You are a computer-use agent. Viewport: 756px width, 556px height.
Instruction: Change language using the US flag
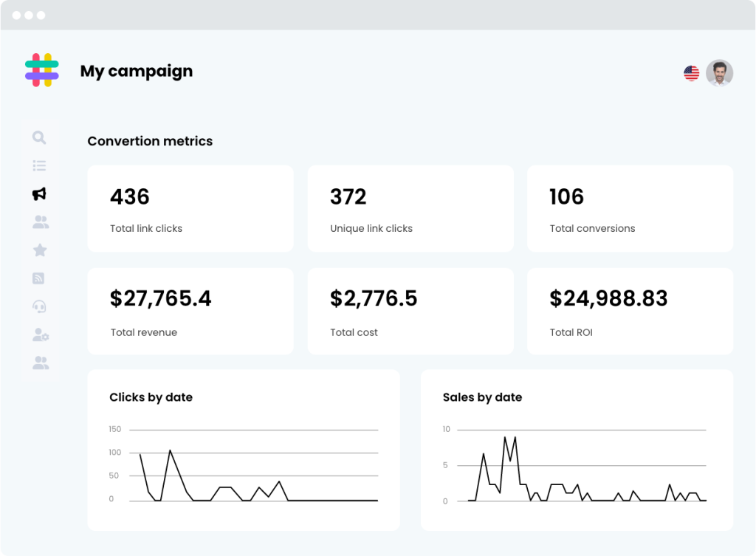(691, 73)
